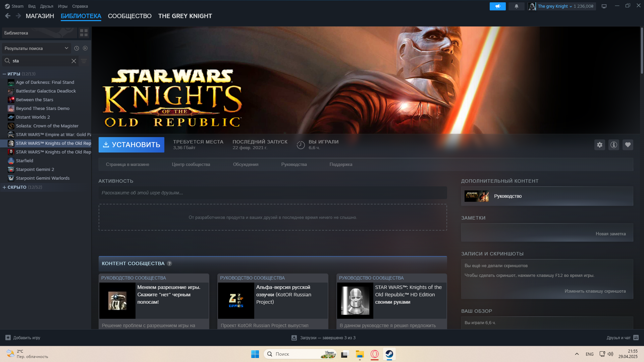644x362 pixels.
Task: Click the library search field
Action: click(x=41, y=61)
